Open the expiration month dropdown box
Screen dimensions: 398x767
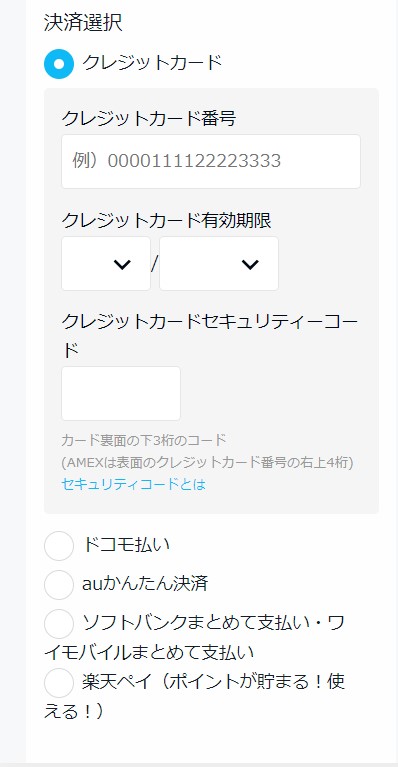(106, 264)
